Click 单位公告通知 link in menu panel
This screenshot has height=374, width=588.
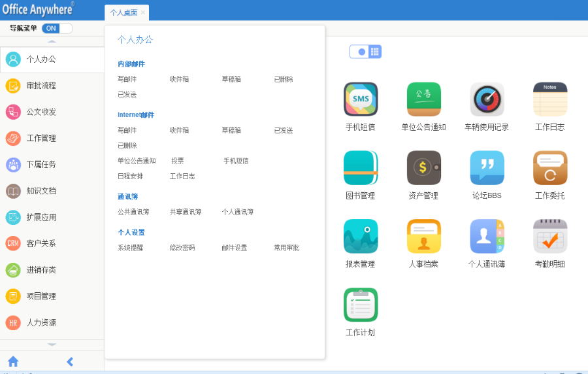pos(137,161)
